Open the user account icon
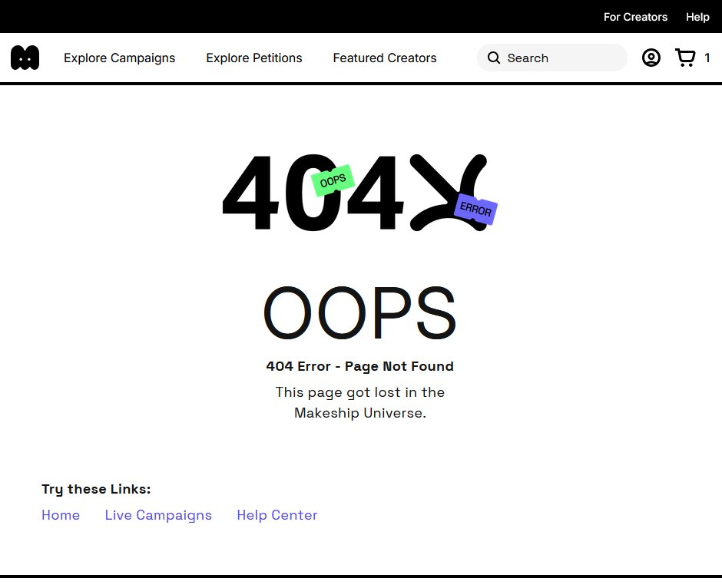The image size is (722, 588). 651,58
